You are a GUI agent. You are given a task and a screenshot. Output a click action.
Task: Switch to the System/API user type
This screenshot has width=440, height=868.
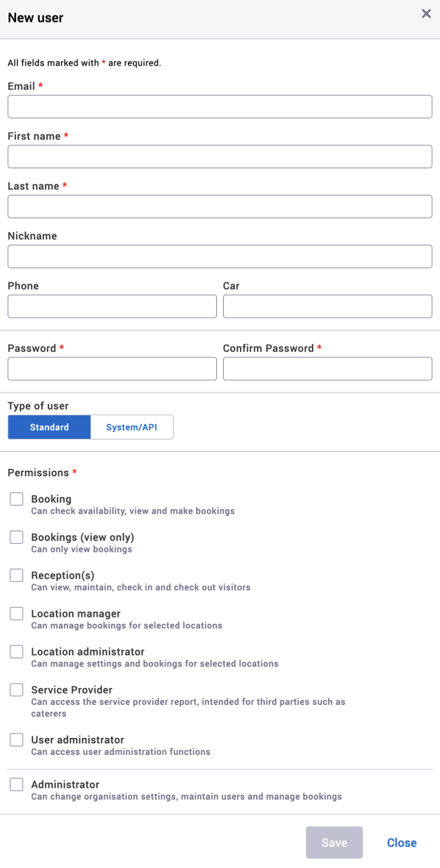[x=132, y=426]
